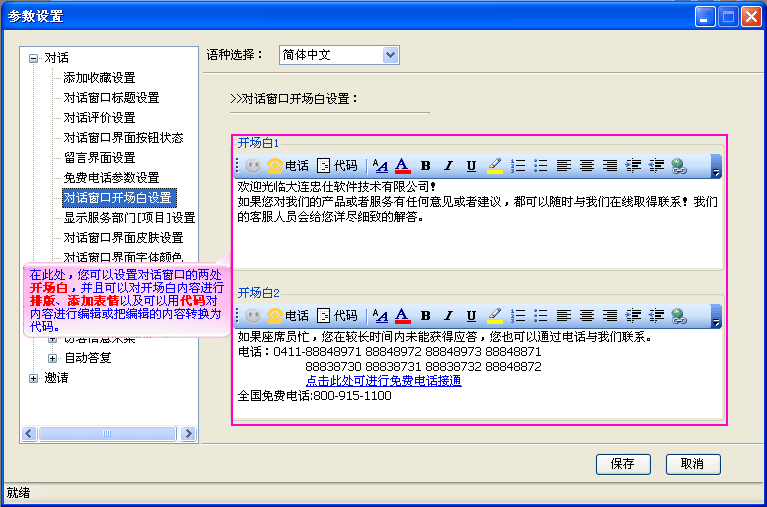Expand the 邀请 tree node
This screenshot has height=507, width=767.
(x=34, y=378)
